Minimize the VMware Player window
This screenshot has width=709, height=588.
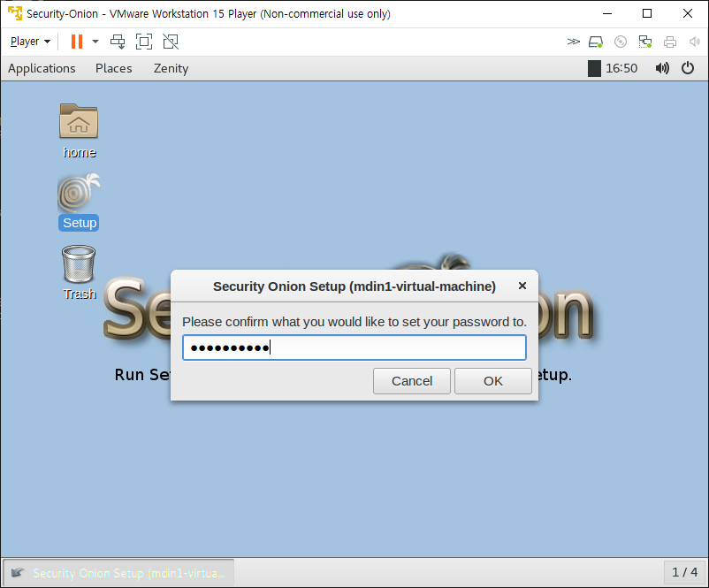(x=607, y=13)
